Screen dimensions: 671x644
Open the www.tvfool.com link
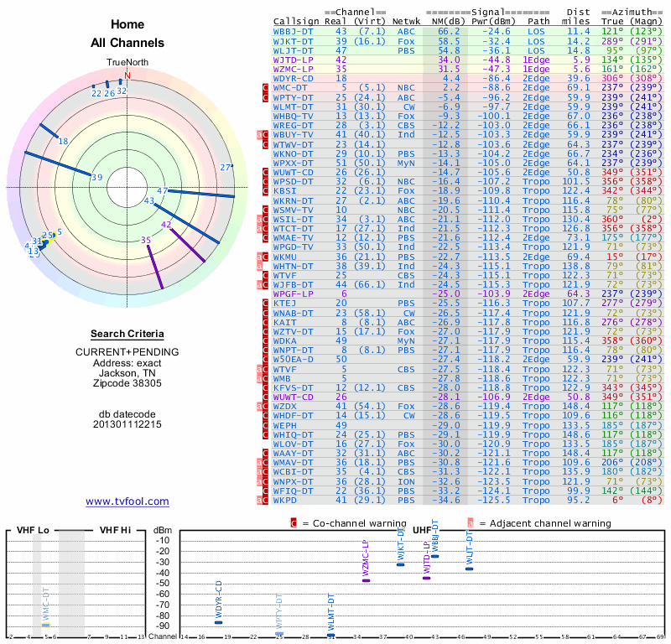coord(127,501)
